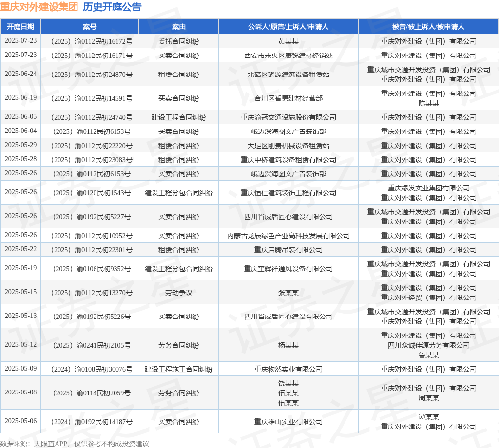Click the 委托合同纠纷 case cause
The height and width of the screenshot is (448, 499).
pos(178,41)
